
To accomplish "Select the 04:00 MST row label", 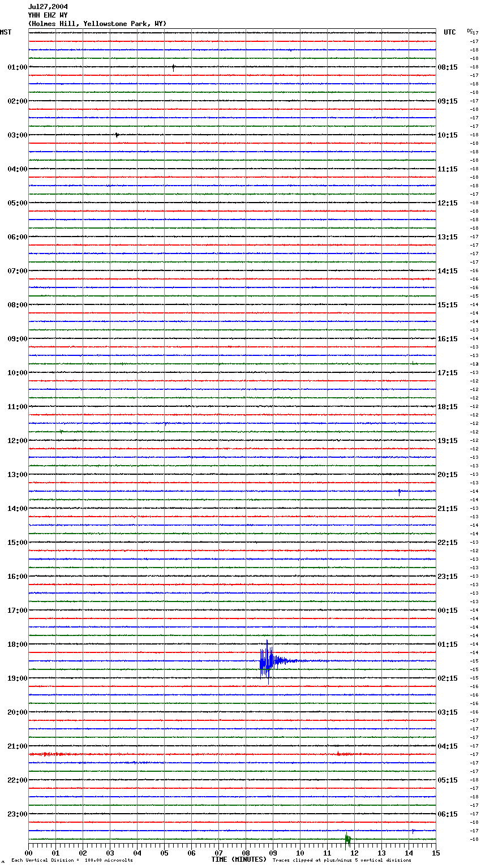I will pyautogui.click(x=18, y=169).
